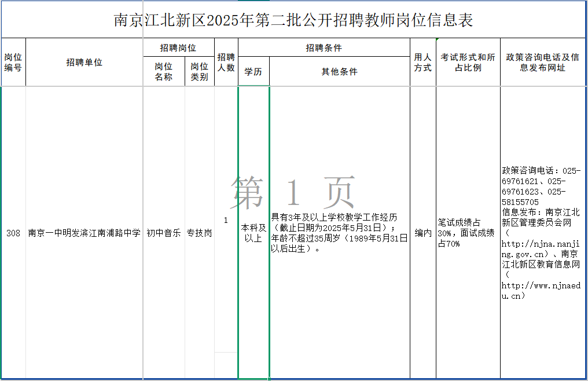Click the 招聘单位 column header
Image resolution: width=588 pixels, height=381 pixels.
84,62
